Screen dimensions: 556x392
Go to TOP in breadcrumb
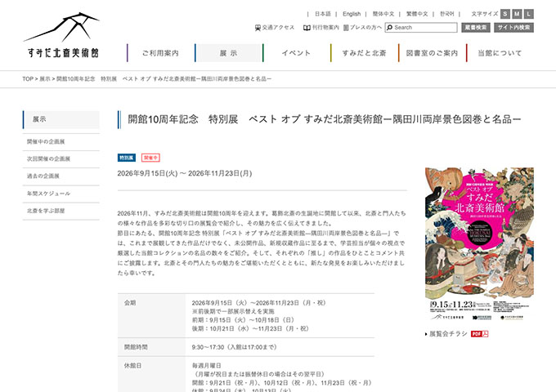pyautogui.click(x=28, y=79)
